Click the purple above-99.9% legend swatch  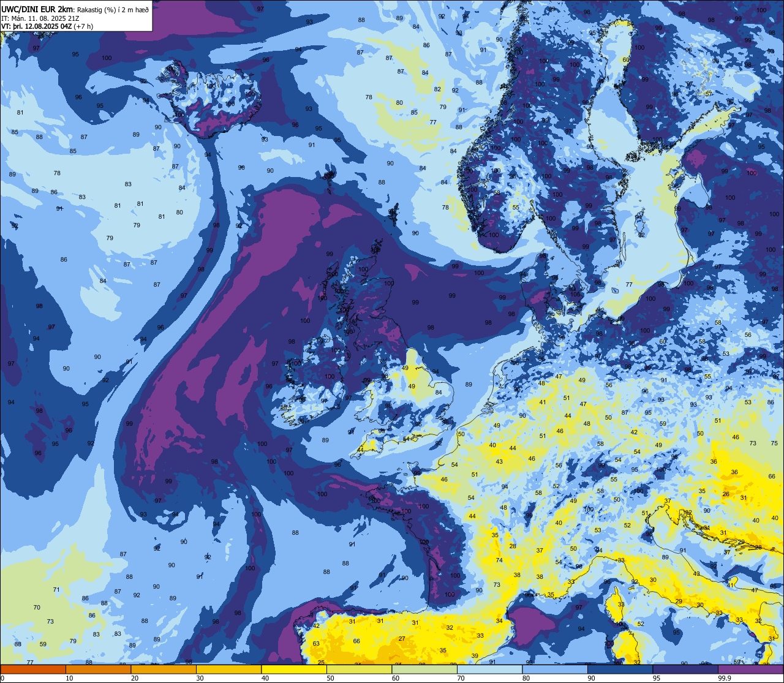click(x=750, y=670)
